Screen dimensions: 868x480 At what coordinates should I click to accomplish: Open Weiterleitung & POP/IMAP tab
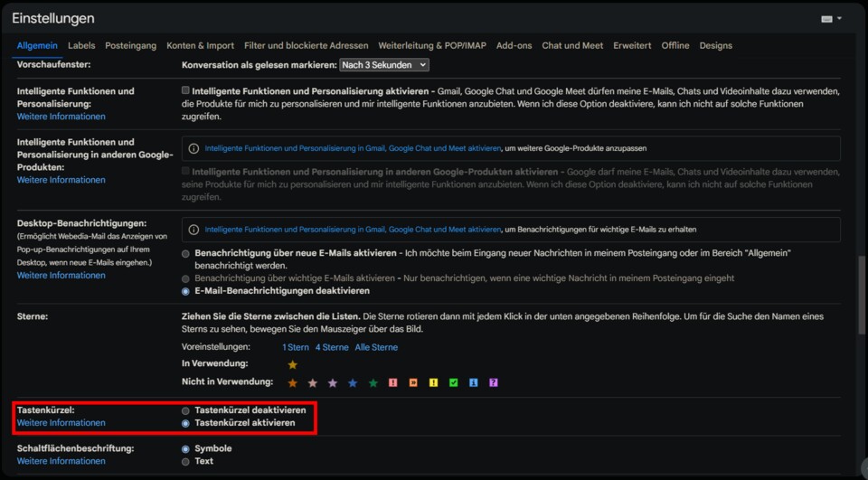(x=432, y=45)
